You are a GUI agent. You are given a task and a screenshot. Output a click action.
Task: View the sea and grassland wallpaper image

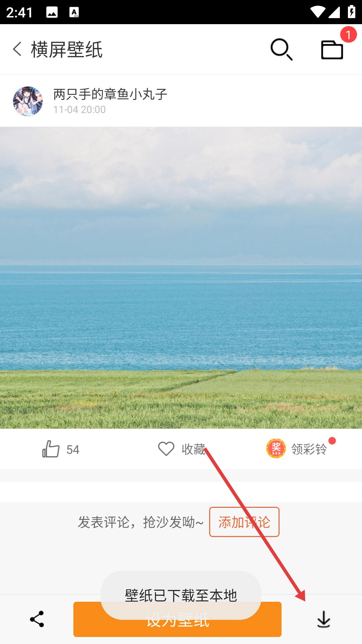pyautogui.click(x=181, y=278)
